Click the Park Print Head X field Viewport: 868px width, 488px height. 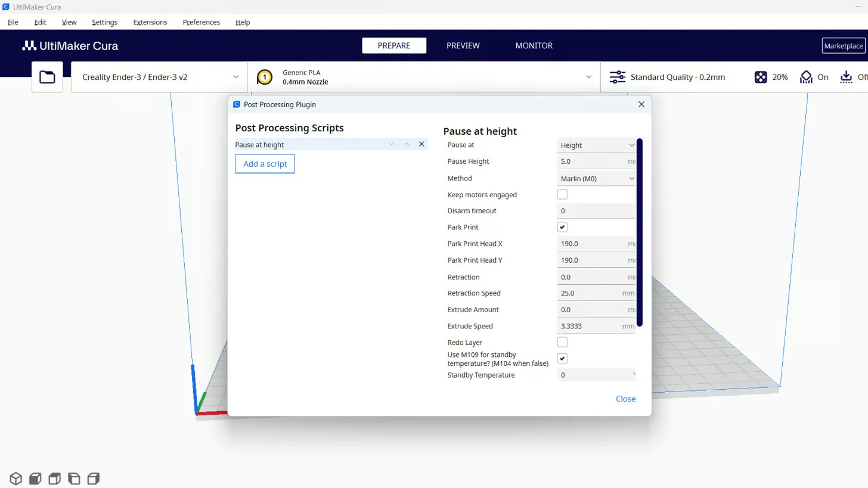pos(596,244)
